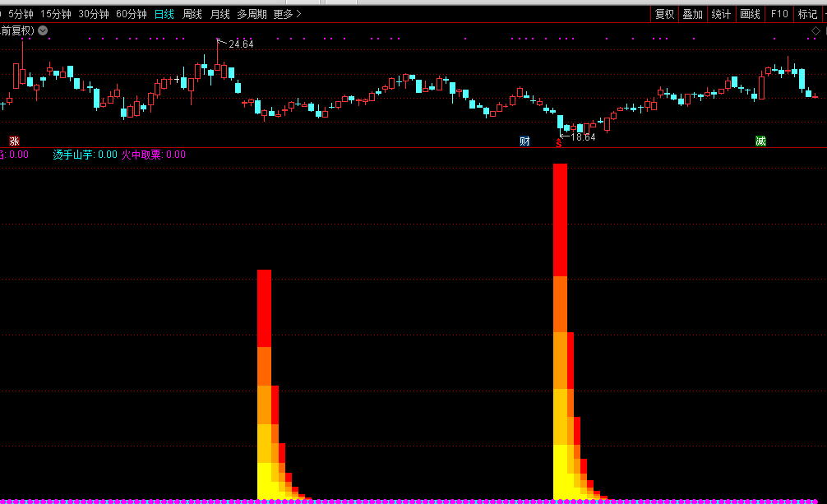This screenshot has height=504, width=827.
Task: Switch to the 5分钟 period tab
Action: pos(21,14)
